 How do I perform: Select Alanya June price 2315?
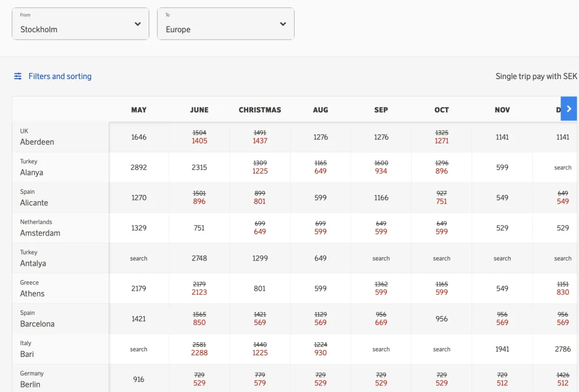click(x=200, y=167)
